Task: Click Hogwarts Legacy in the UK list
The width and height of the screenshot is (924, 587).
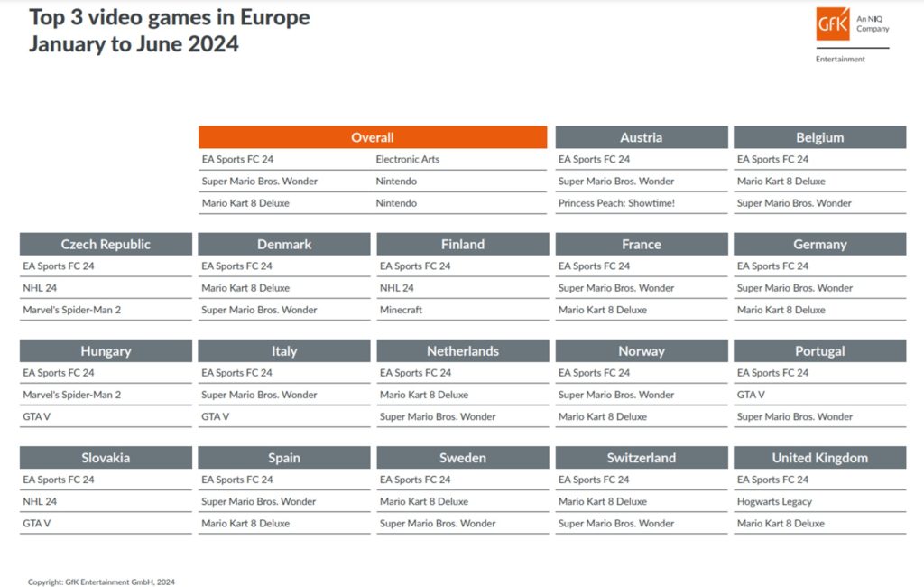Action: [774, 501]
